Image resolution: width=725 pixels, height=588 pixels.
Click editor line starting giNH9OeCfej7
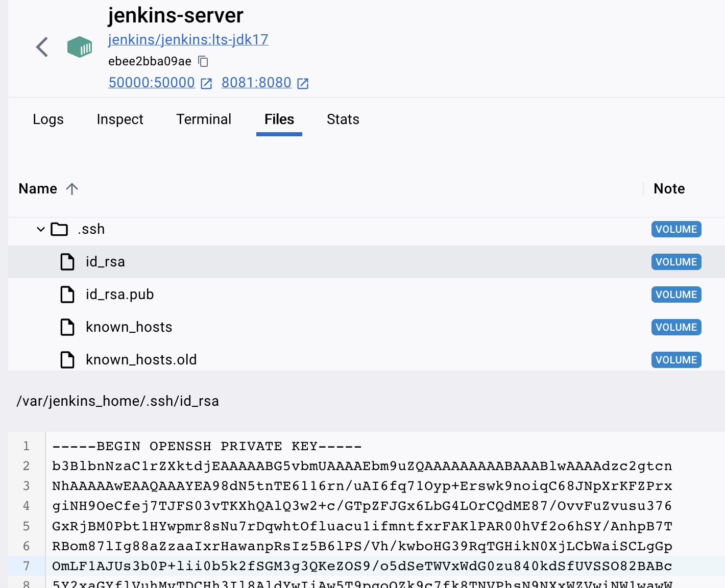point(362,506)
